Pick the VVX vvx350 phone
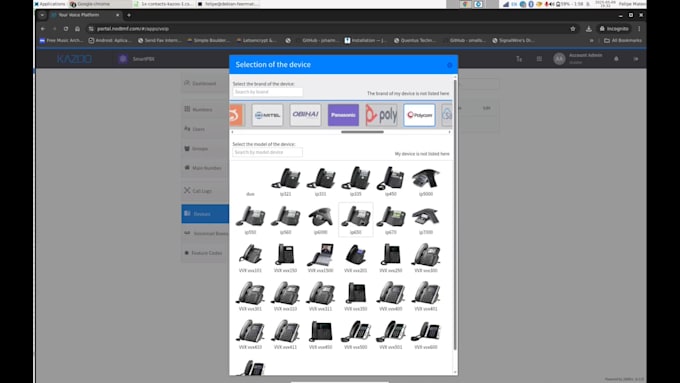Screen dimensions: 680x383 click(356, 296)
